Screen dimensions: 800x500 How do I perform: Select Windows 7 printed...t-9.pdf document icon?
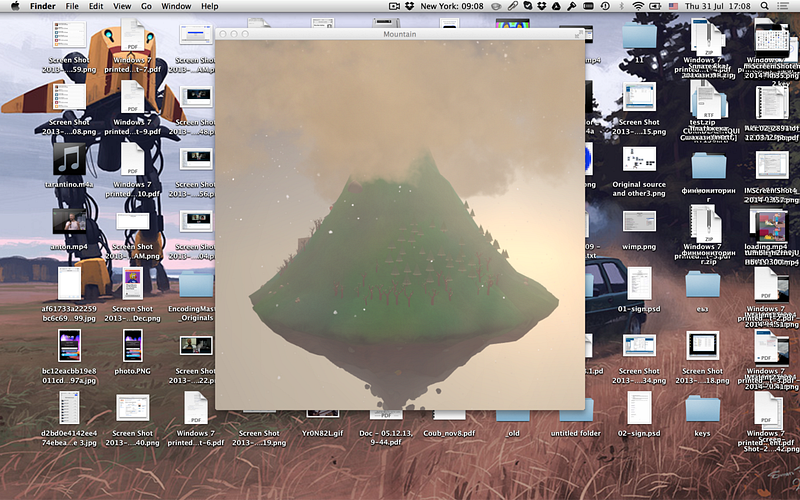pos(132,96)
